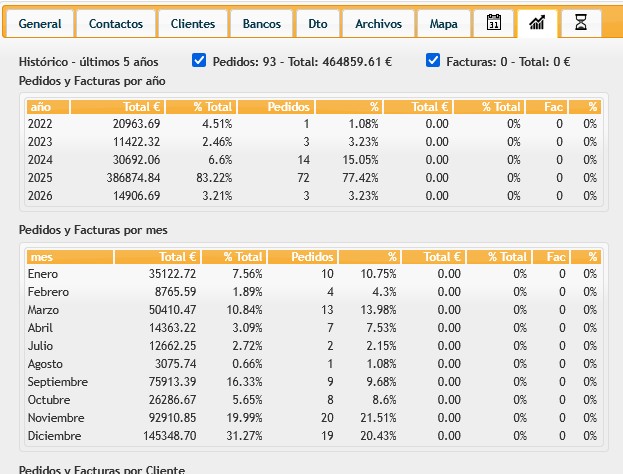Show the Mapa tab
623x474 pixels.
[x=443, y=23]
